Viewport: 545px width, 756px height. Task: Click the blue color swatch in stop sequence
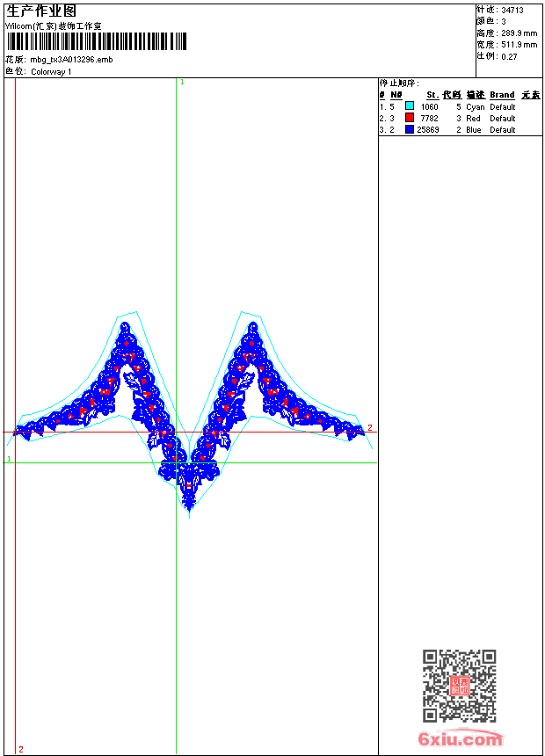410,129
